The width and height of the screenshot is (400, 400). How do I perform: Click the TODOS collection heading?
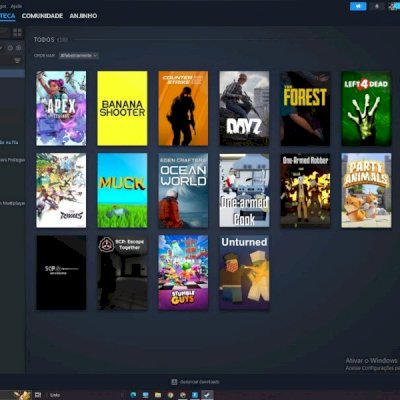click(44, 40)
